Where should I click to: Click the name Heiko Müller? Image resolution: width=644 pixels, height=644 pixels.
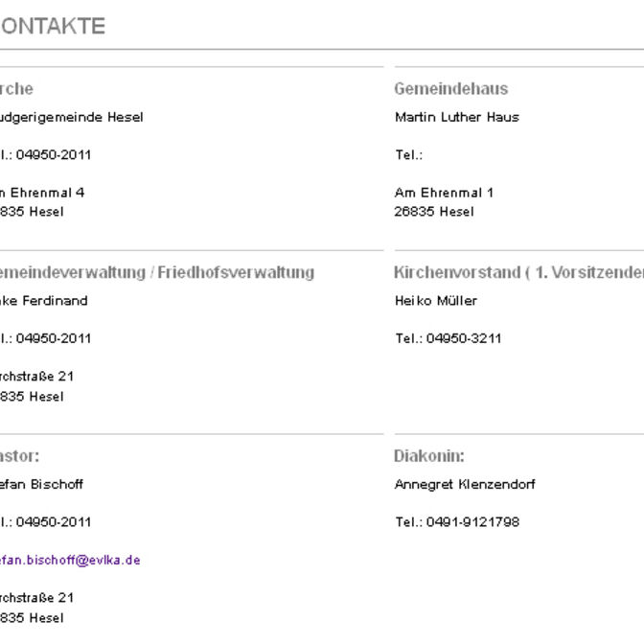[435, 301]
